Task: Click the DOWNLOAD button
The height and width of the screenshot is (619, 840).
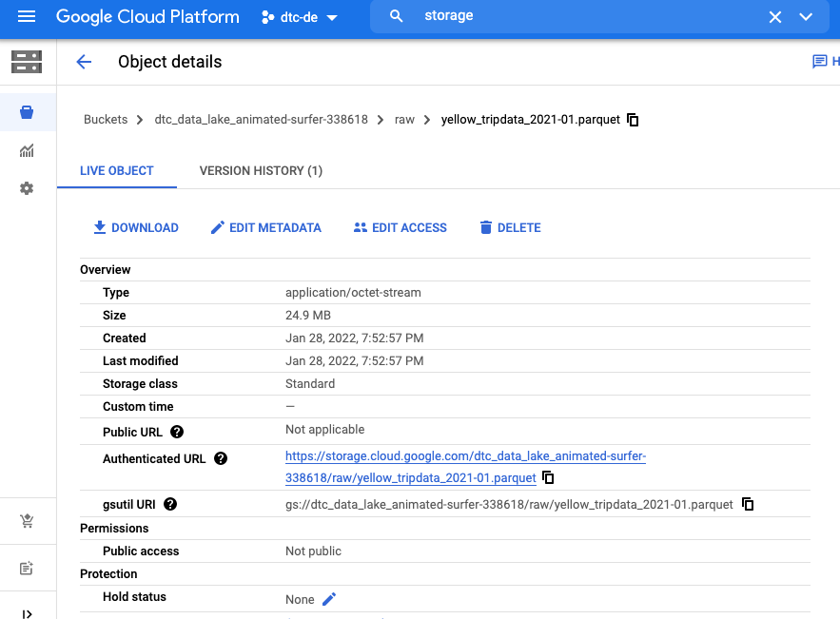Action: [136, 227]
